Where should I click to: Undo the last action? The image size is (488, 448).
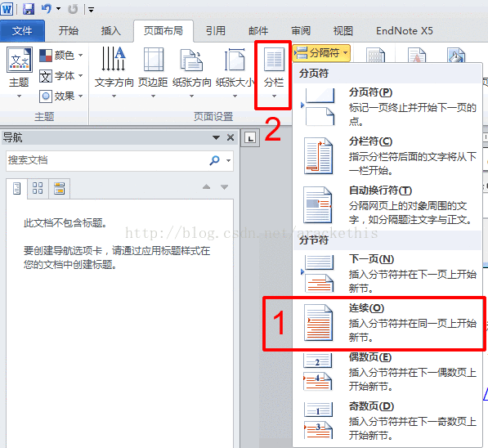click(47, 9)
